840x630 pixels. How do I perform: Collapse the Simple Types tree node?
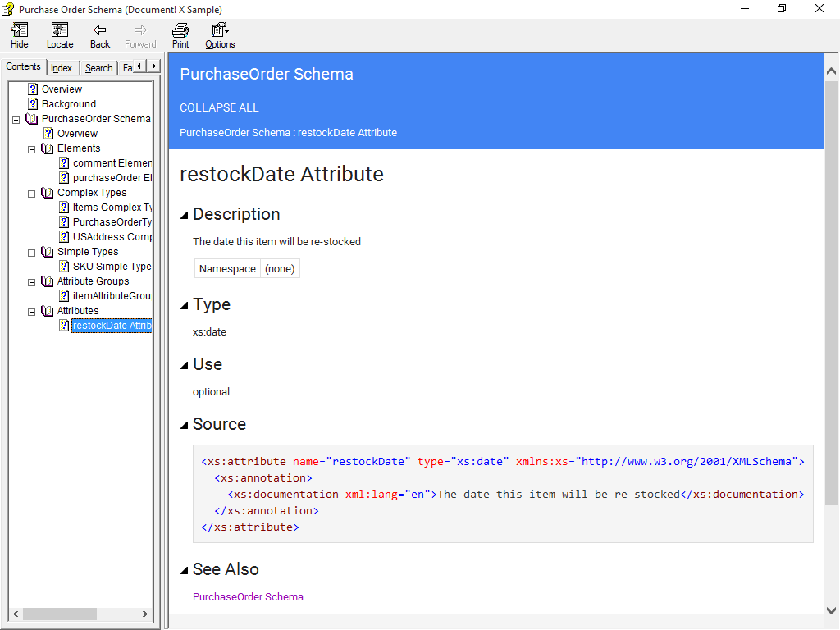(x=32, y=253)
